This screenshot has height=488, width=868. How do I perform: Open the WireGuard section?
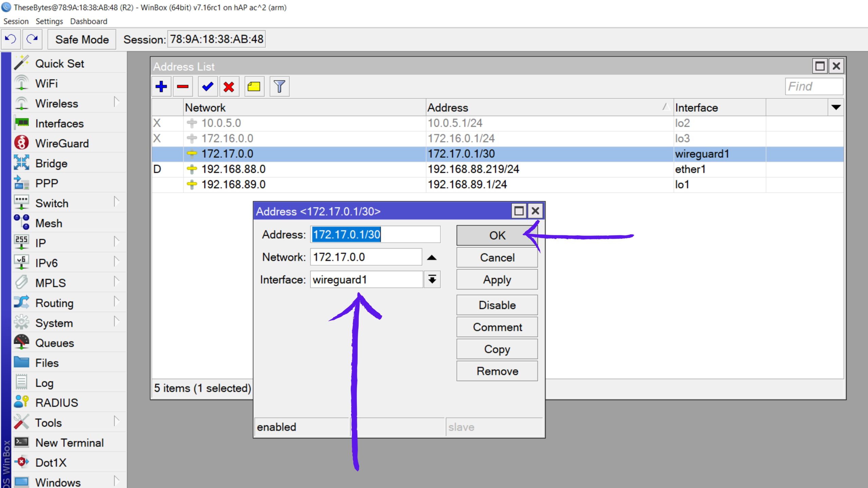tap(61, 143)
